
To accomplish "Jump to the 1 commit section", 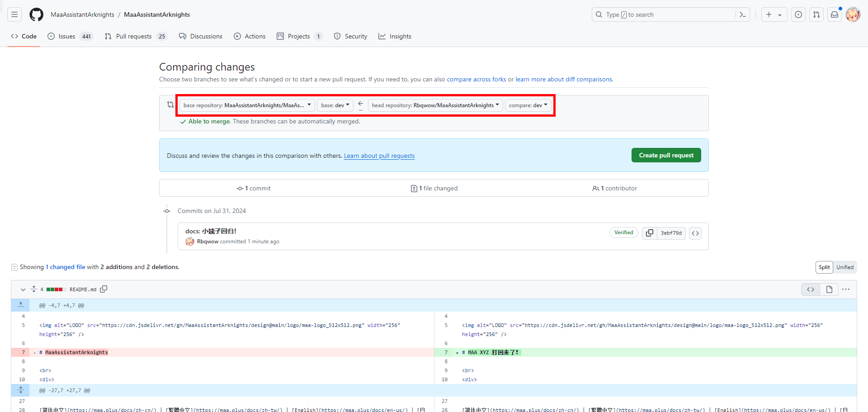I will point(254,188).
